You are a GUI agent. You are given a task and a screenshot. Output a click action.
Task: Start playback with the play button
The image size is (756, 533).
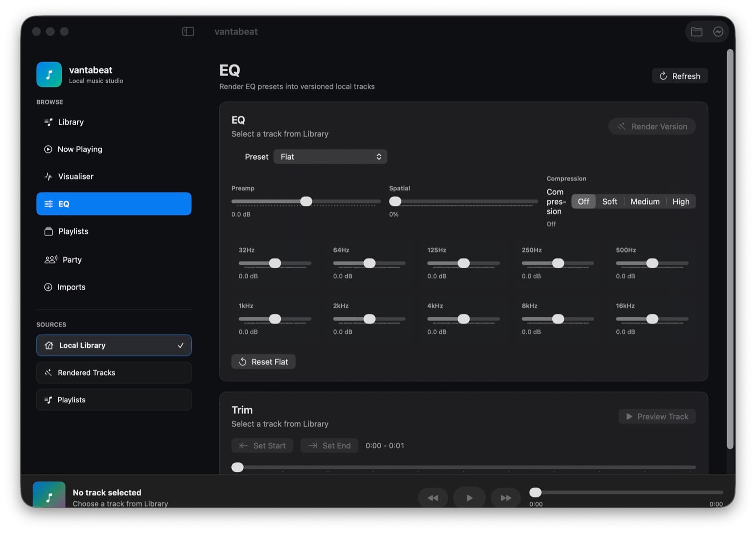point(469,498)
